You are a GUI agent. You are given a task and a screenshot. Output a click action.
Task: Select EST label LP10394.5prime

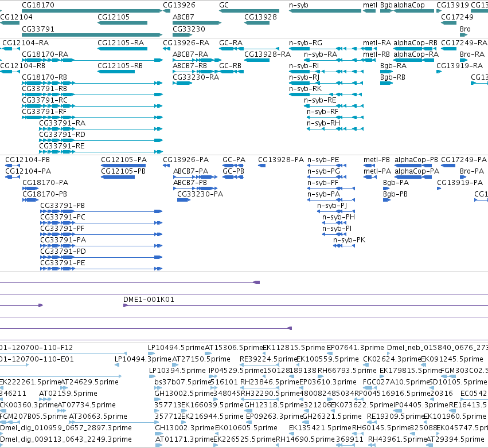click(177, 371)
